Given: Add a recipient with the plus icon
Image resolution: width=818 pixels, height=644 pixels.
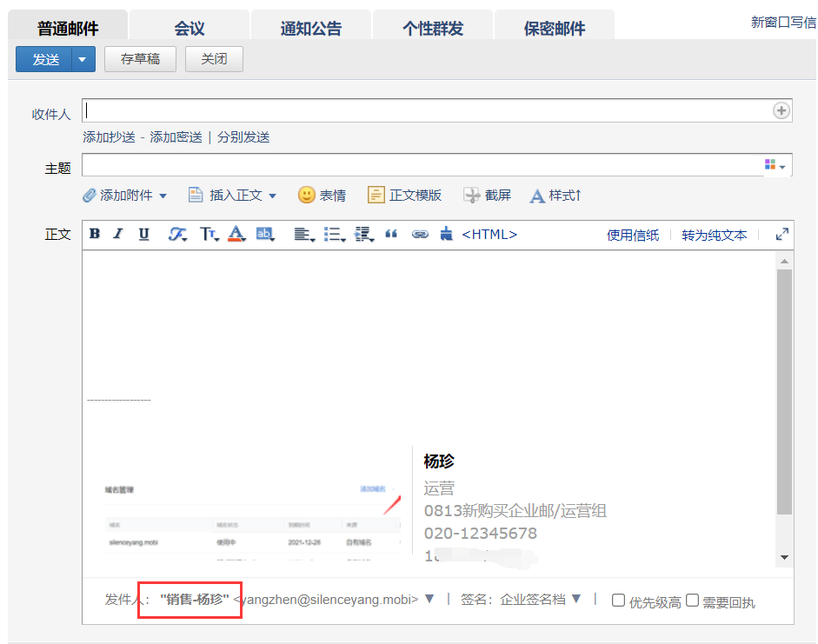Looking at the screenshot, I should (781, 110).
